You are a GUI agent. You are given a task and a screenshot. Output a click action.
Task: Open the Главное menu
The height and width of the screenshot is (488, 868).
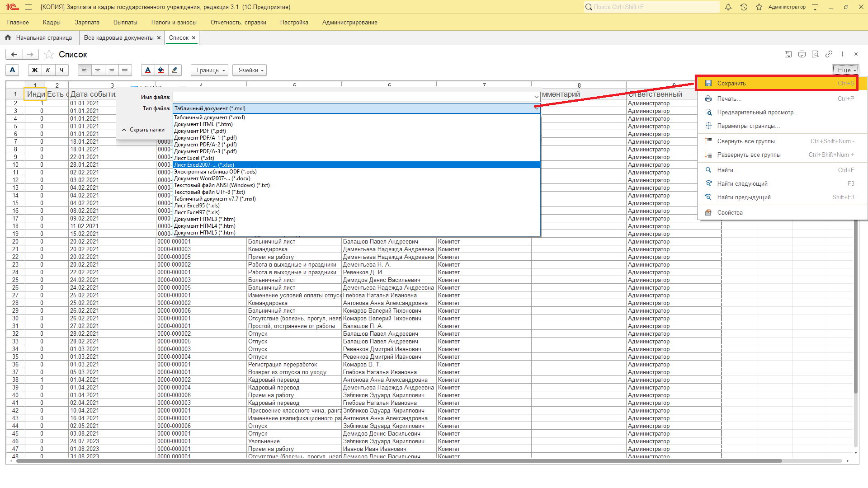[x=18, y=23]
